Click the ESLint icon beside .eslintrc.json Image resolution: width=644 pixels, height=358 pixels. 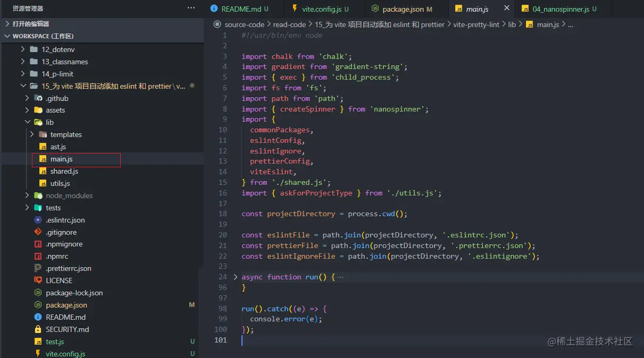[x=38, y=220]
